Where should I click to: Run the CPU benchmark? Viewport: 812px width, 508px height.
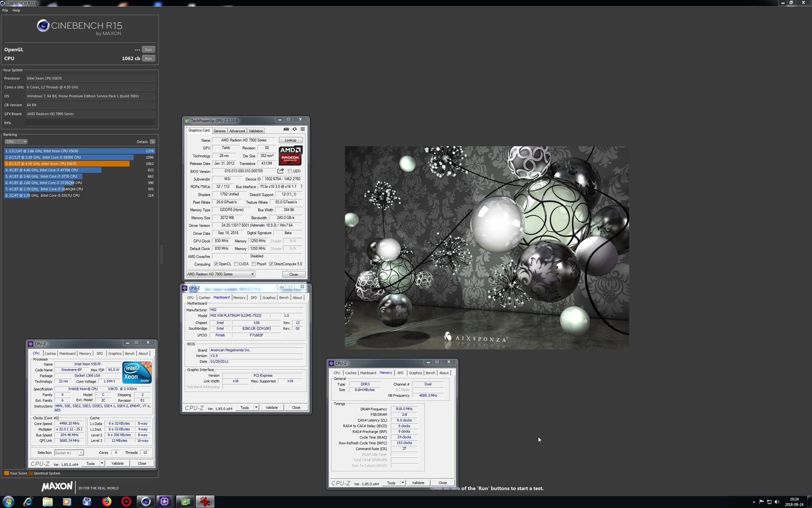click(x=148, y=58)
